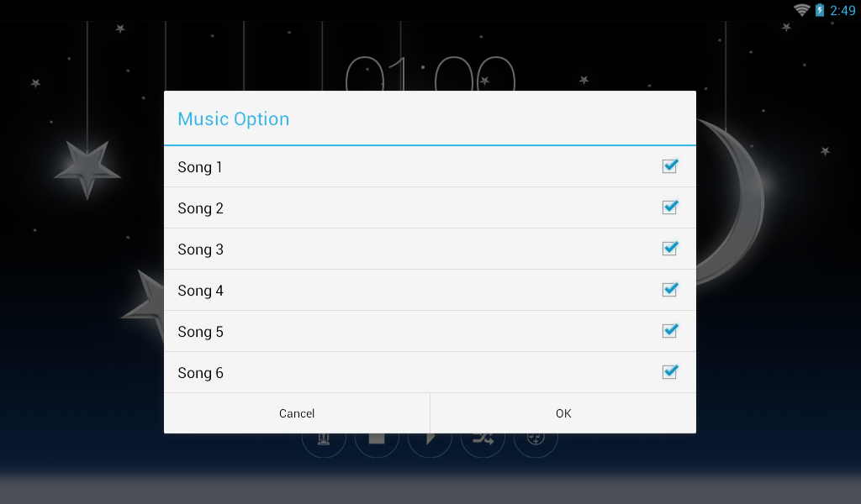Image resolution: width=861 pixels, height=504 pixels.
Task: Confirm music selection with OK
Action: 563,413
